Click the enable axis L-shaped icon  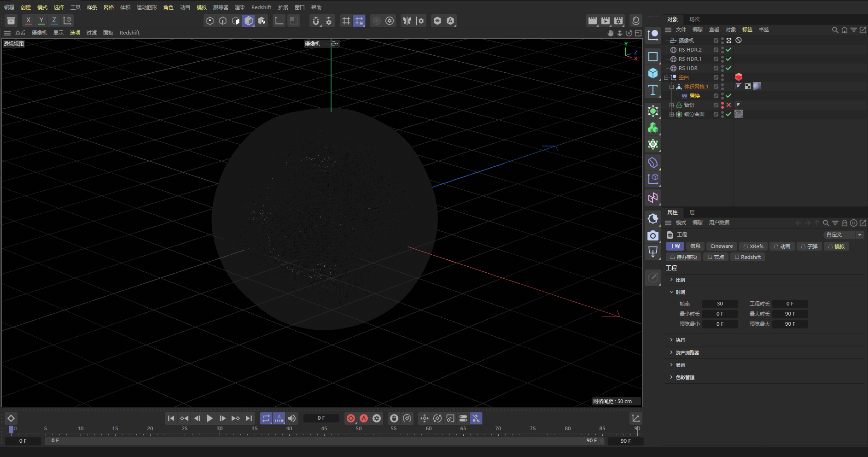click(x=279, y=21)
